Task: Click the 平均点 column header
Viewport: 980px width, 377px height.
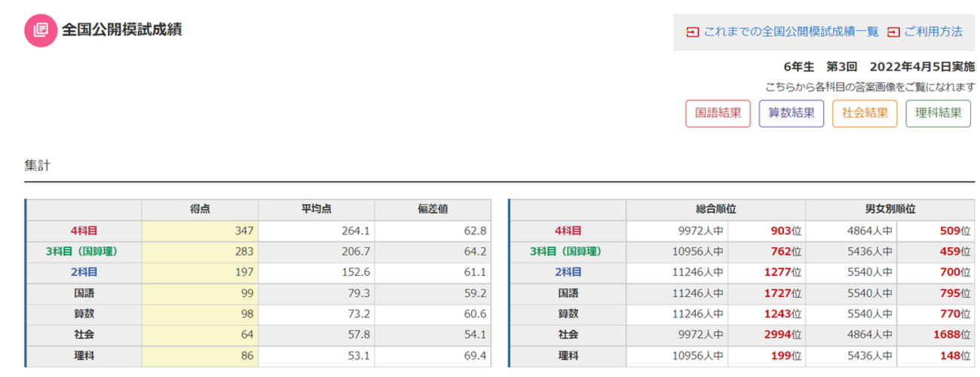Action: point(316,209)
